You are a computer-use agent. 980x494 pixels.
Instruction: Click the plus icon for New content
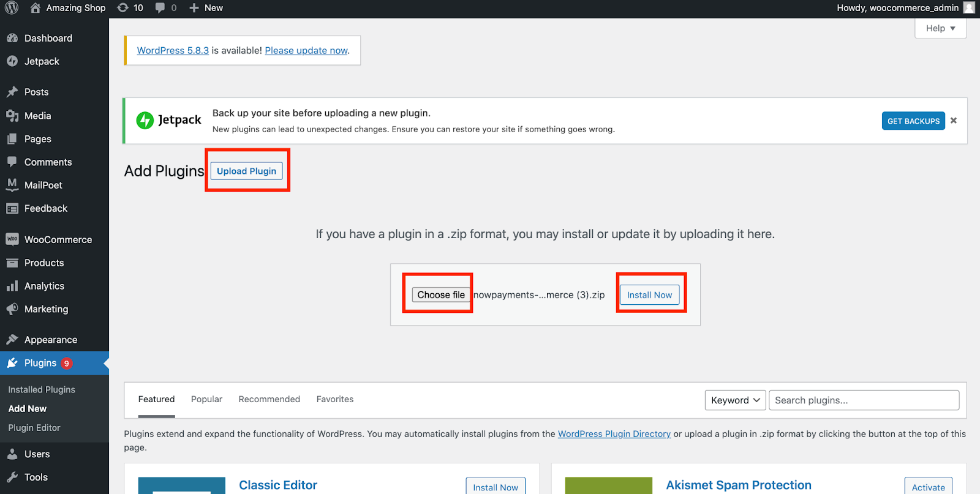tap(194, 8)
